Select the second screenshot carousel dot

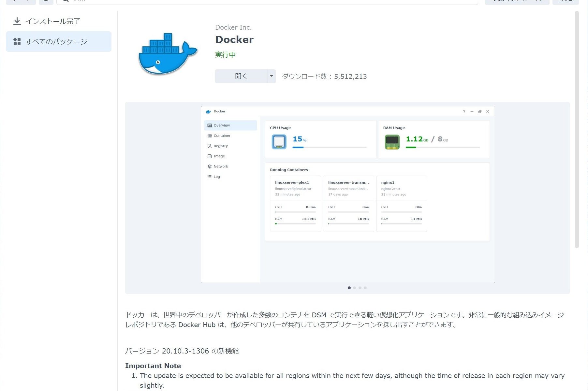pos(355,288)
